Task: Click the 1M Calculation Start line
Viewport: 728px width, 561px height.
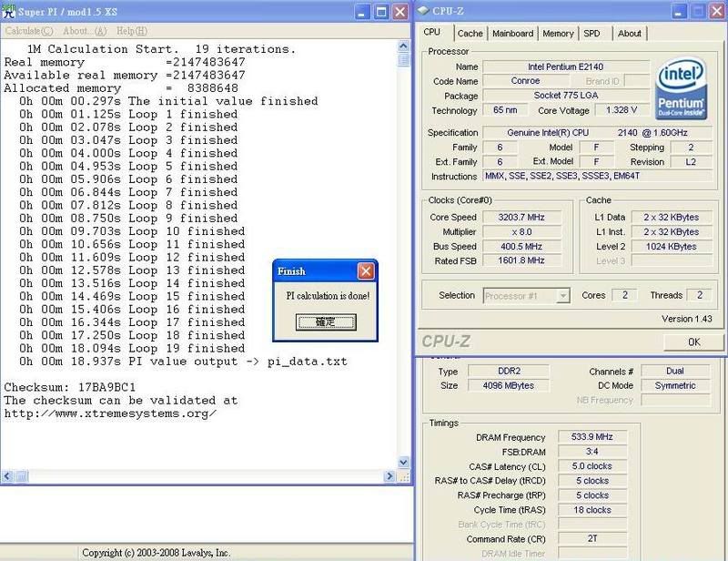Action: tap(161, 49)
